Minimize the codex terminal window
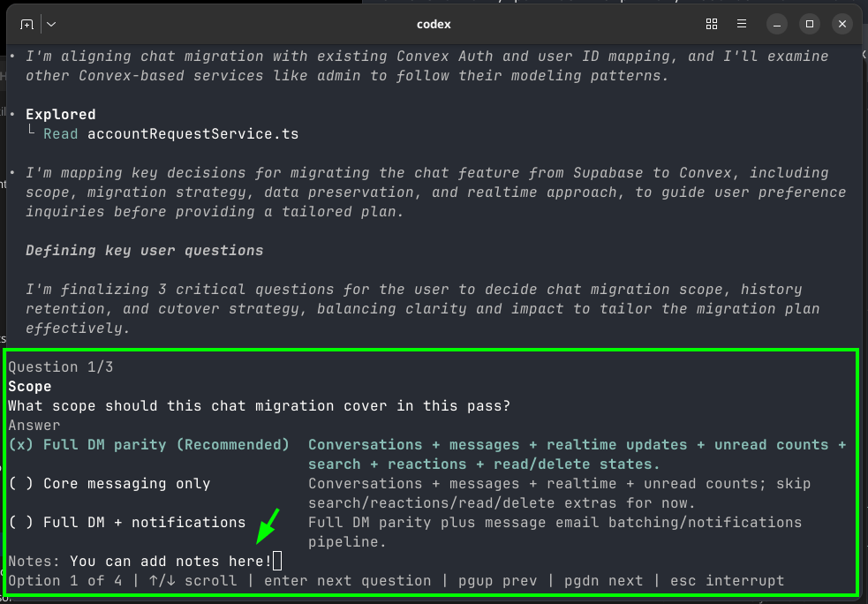Image resolution: width=868 pixels, height=604 pixels. point(776,24)
